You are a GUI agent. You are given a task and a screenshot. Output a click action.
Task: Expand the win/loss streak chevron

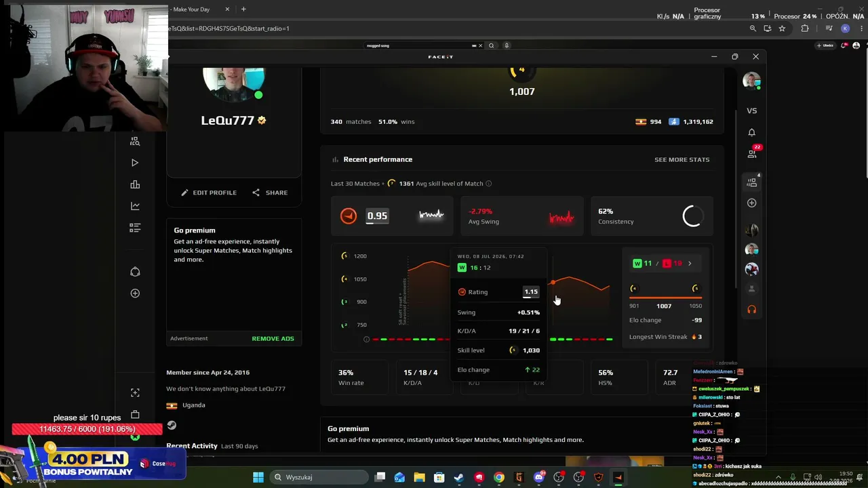(x=690, y=264)
